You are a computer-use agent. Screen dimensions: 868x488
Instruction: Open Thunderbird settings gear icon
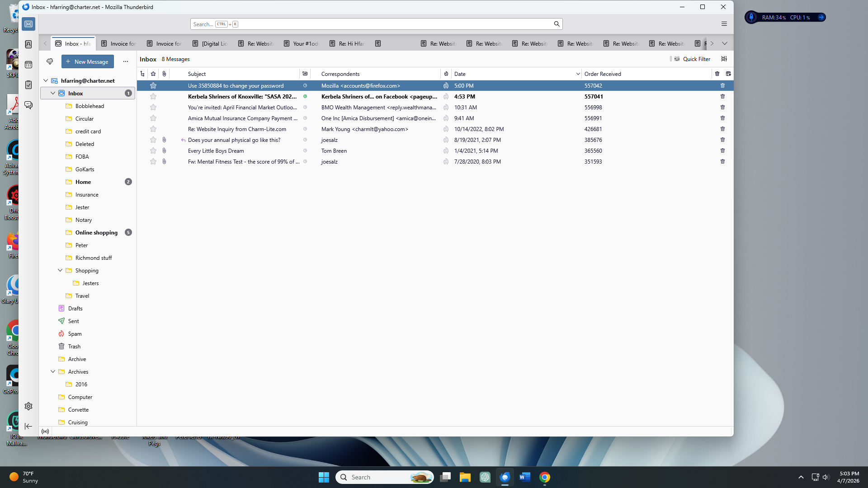(x=28, y=406)
